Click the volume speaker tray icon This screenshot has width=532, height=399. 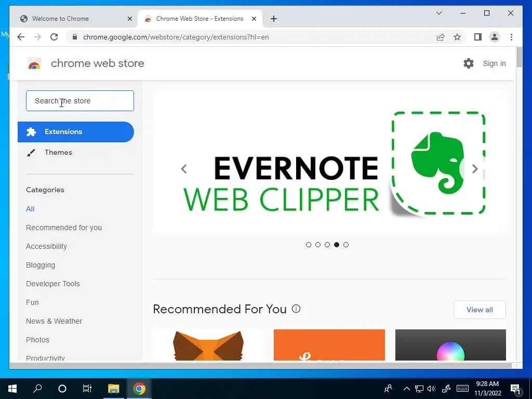(x=431, y=389)
